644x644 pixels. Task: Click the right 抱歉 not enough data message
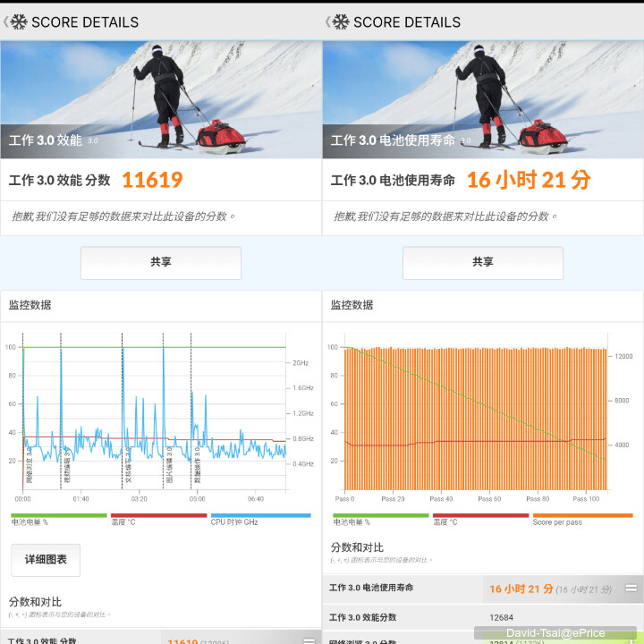[x=445, y=216]
